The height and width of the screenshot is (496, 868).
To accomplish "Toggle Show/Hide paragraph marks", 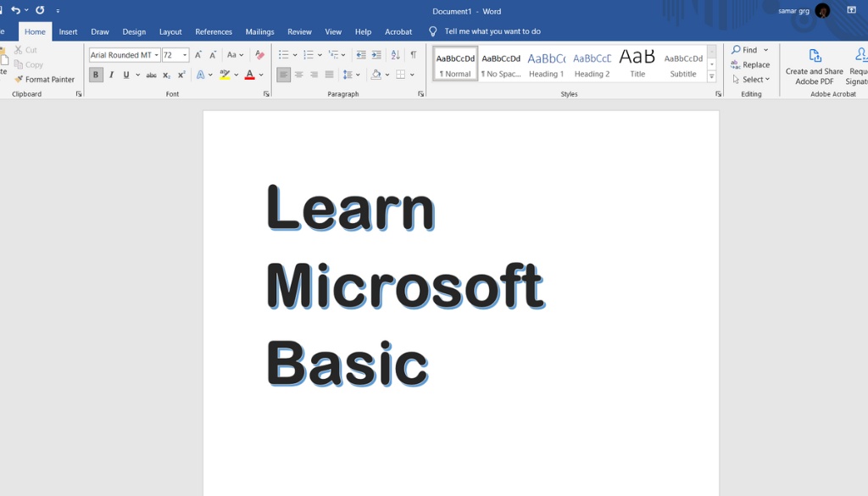I will [x=414, y=55].
